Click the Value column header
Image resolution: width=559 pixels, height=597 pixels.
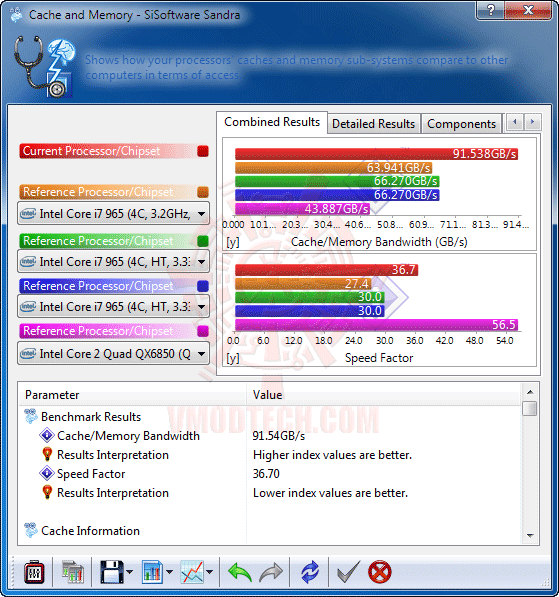[x=384, y=395]
